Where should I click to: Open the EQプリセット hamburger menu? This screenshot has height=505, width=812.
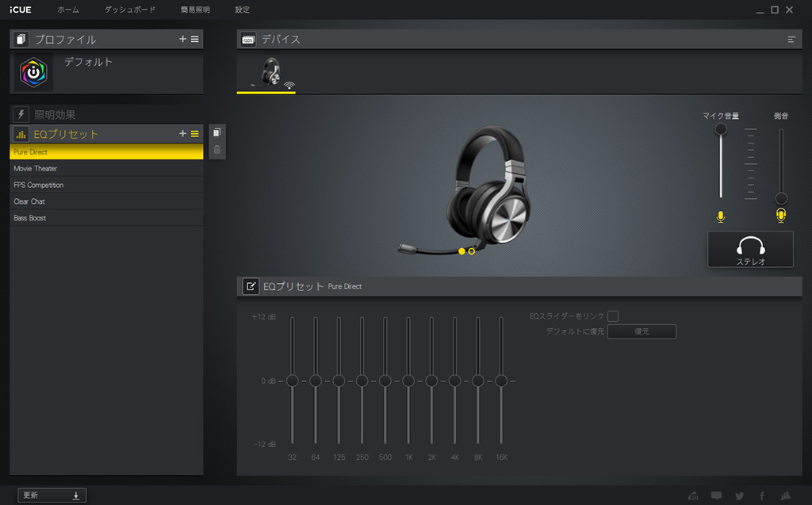195,134
